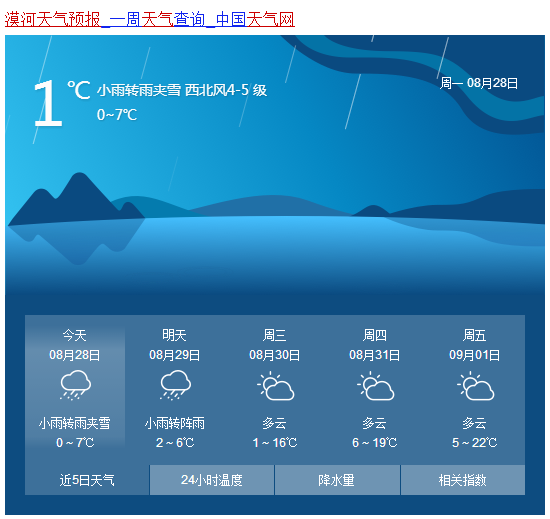Click today's sleet weather icon
Image resolution: width=550 pixels, height=519 pixels.
[75, 385]
